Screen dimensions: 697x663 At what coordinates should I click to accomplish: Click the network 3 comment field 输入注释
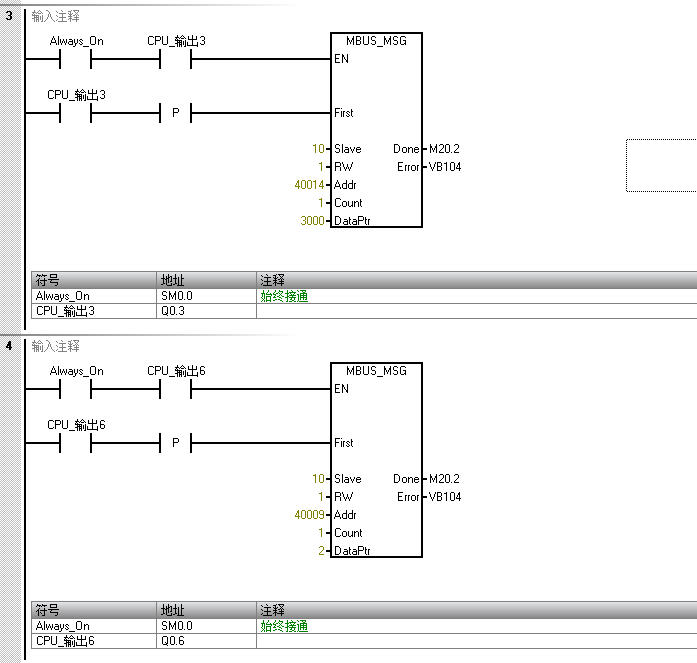coord(56,17)
